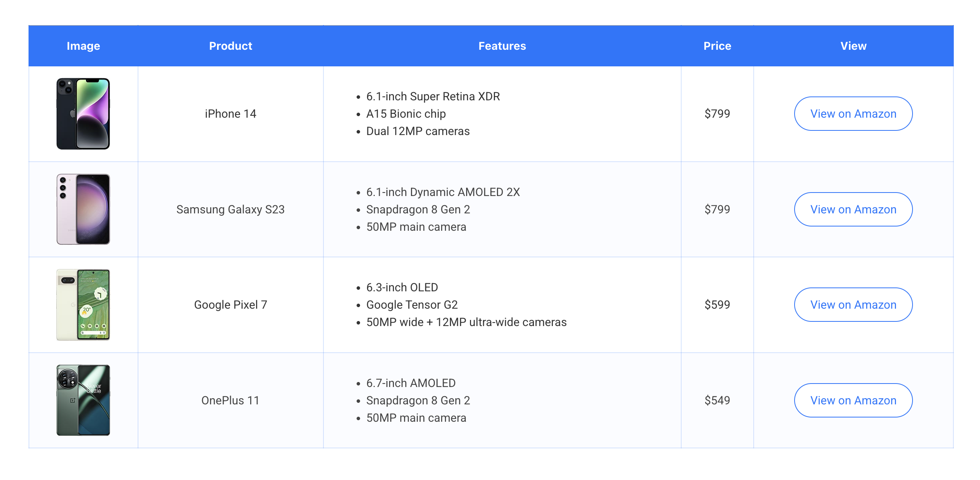Click the $549 price cell
Image resolution: width=980 pixels, height=480 pixels.
click(x=717, y=400)
